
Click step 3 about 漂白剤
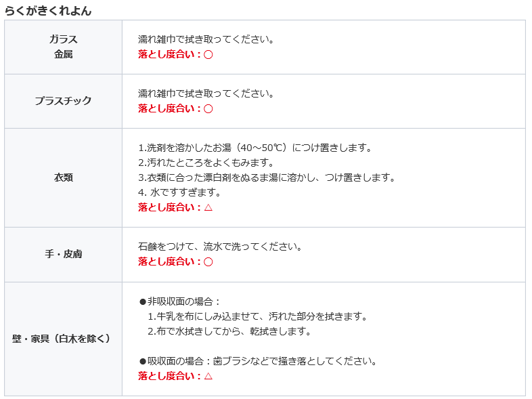(x=267, y=177)
